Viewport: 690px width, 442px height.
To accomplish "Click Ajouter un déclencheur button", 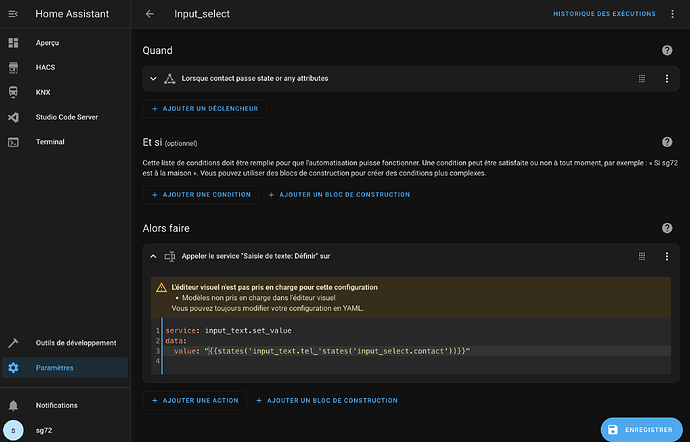I will click(x=204, y=109).
